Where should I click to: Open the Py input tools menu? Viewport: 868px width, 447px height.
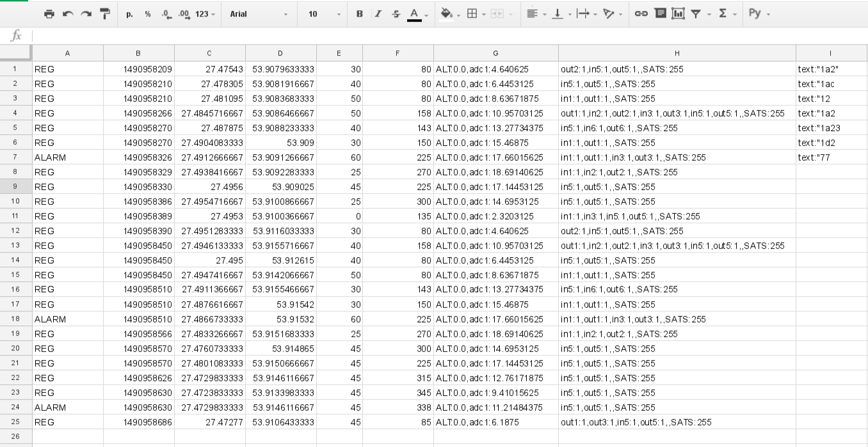pyautogui.click(x=759, y=13)
